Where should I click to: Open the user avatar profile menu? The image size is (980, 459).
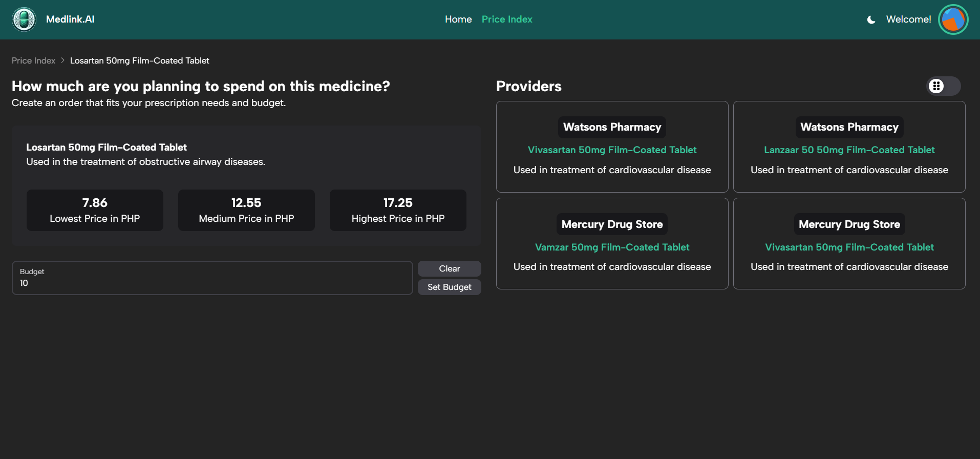tap(953, 19)
